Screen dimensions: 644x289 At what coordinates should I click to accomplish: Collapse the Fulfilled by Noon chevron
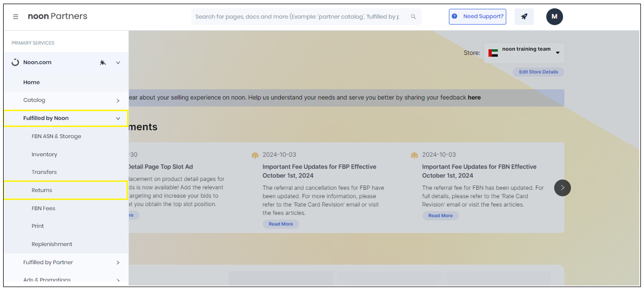click(x=118, y=118)
